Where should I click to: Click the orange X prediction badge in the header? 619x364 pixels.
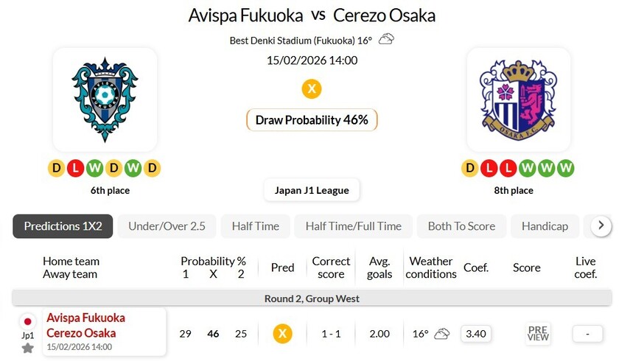coord(312,89)
